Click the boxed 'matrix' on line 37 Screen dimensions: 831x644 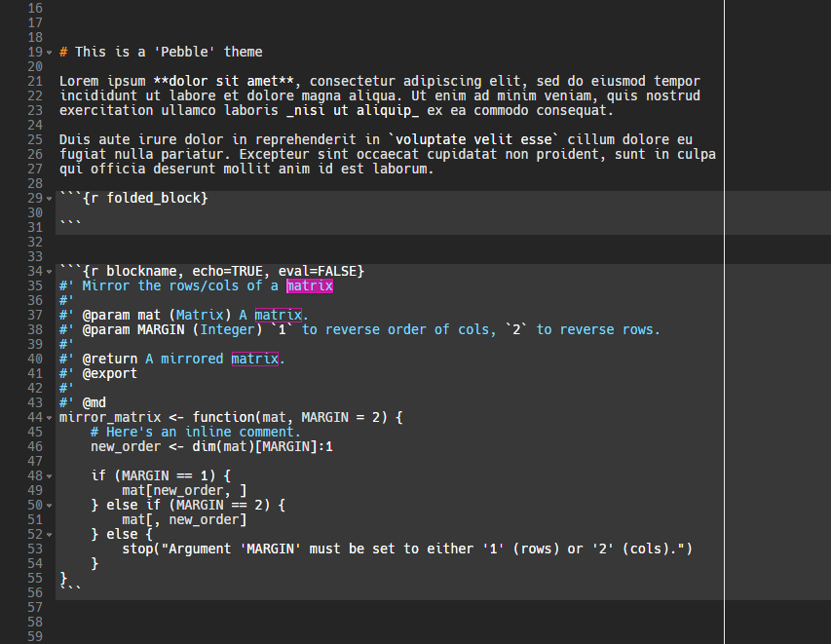[279, 315]
